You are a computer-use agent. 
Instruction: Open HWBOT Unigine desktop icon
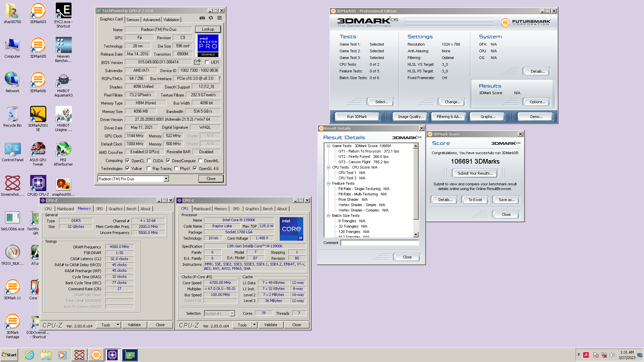(x=63, y=119)
